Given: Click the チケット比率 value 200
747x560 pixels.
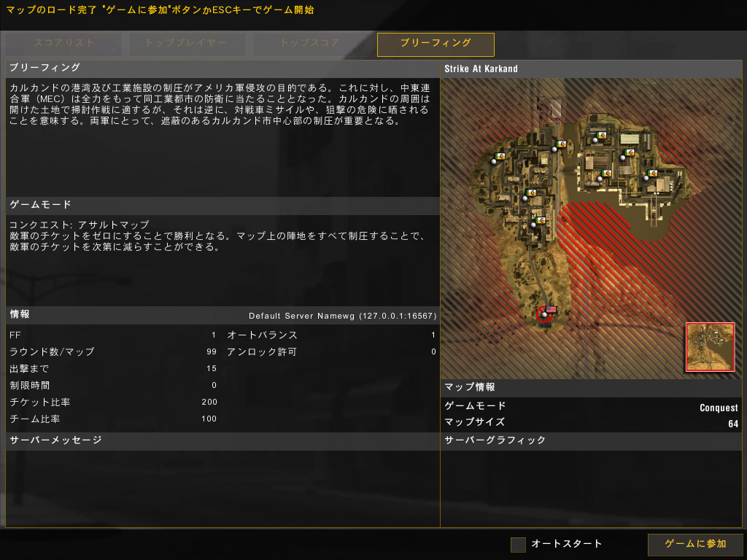Looking at the screenshot, I should [209, 402].
